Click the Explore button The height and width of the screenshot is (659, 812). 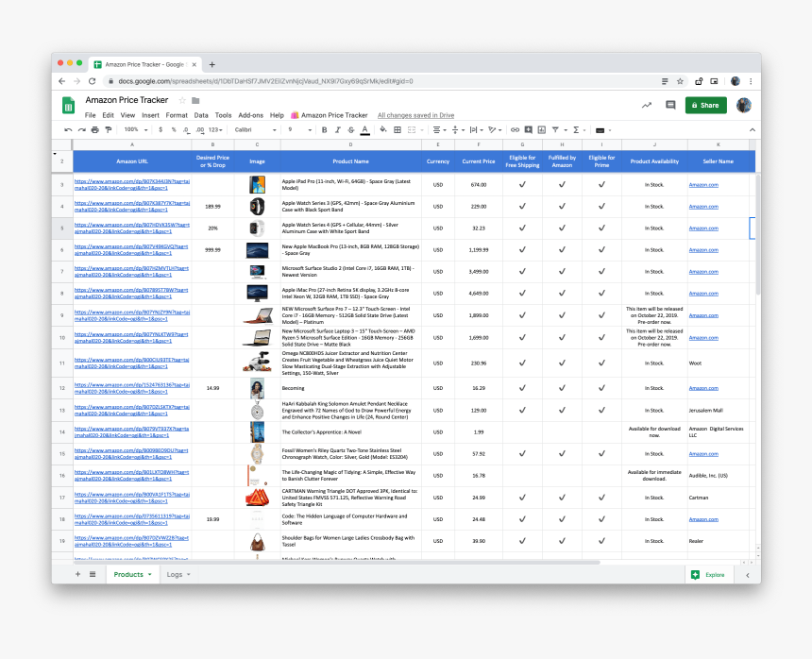709,575
